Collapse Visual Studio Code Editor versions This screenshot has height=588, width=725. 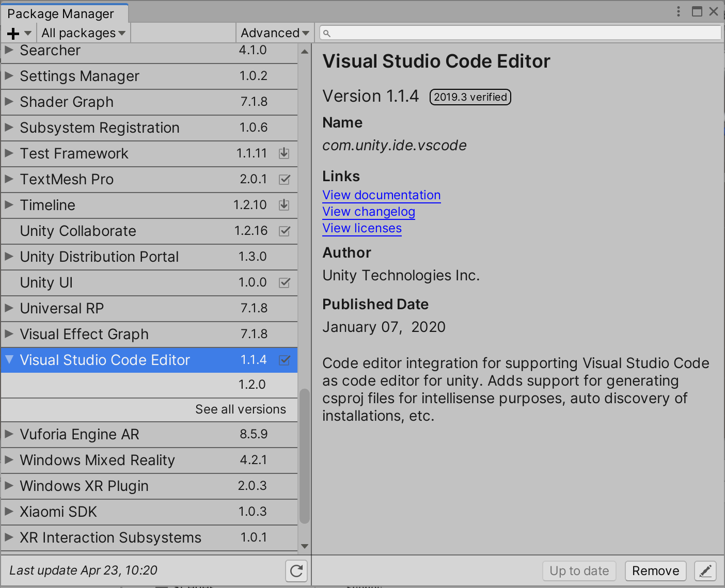[x=9, y=360]
